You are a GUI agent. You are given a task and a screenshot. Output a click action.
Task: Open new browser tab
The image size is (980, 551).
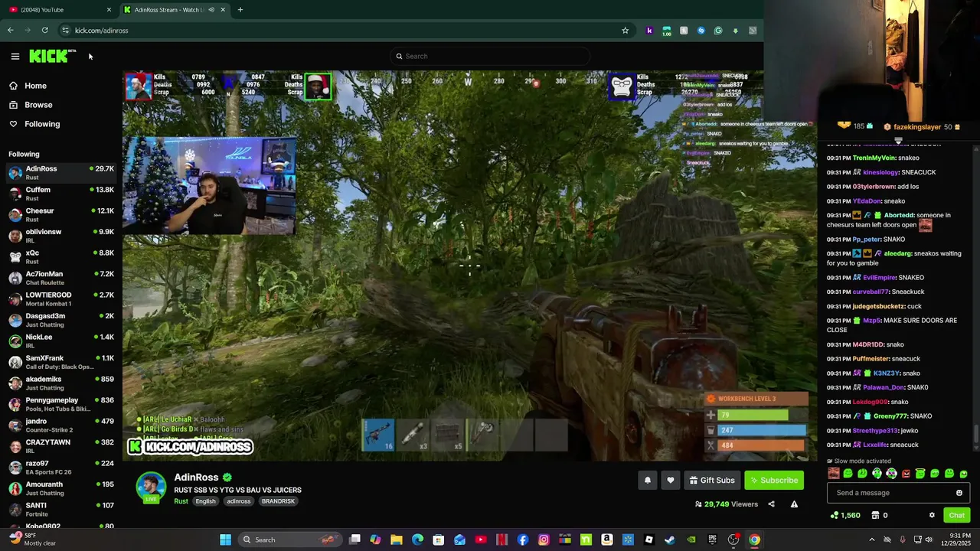240,10
